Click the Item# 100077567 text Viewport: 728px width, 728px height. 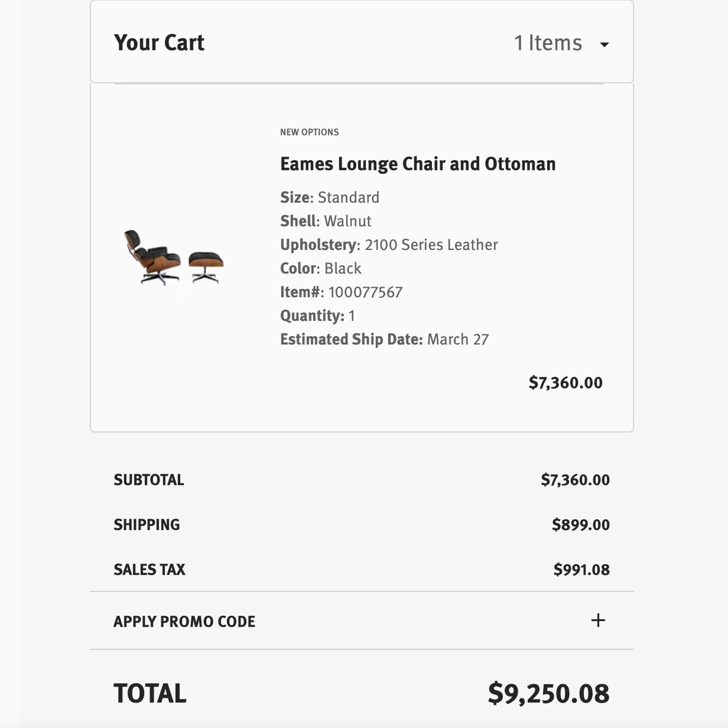click(341, 292)
